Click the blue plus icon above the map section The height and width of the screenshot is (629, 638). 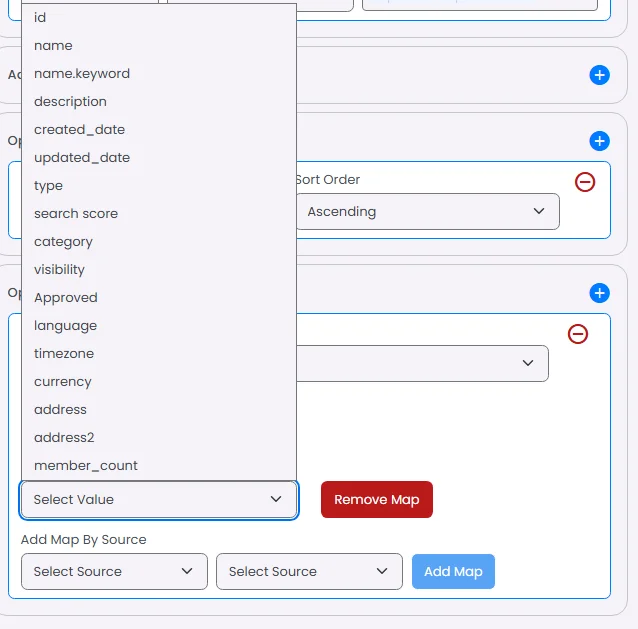[599, 293]
